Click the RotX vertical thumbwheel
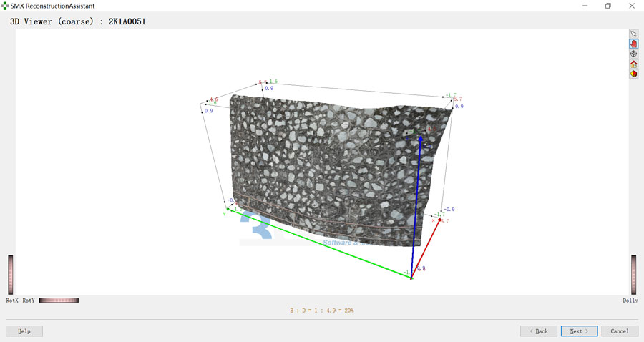The height and width of the screenshot is (342, 644). point(10,274)
